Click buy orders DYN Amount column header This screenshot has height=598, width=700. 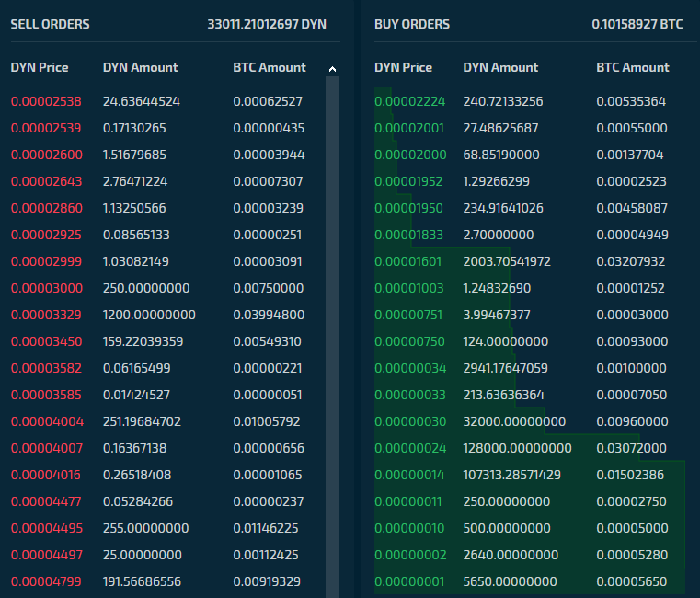[x=500, y=67]
